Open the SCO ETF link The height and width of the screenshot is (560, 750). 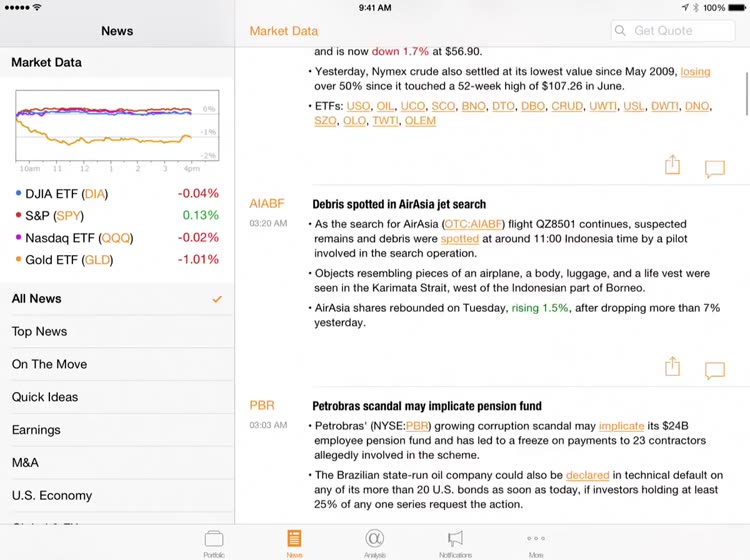(443, 106)
